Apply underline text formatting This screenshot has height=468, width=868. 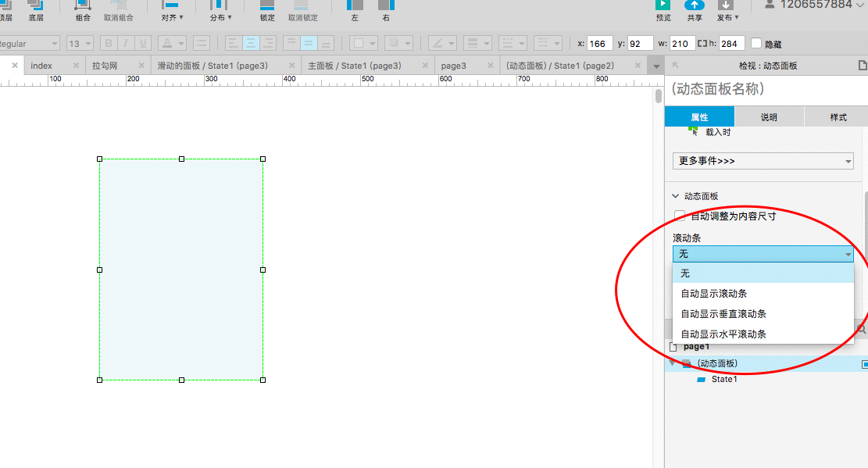tap(143, 43)
